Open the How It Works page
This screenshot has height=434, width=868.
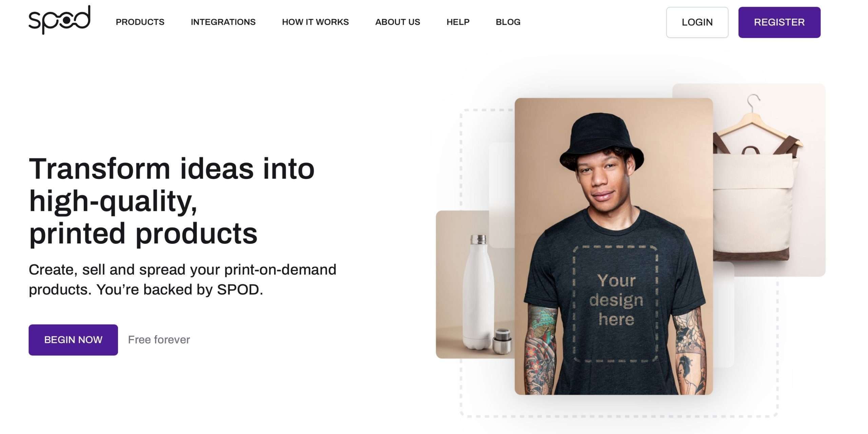point(315,22)
